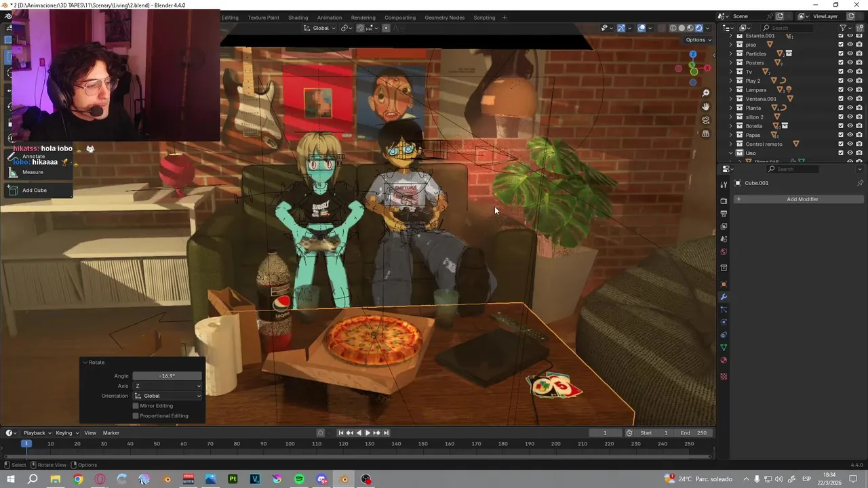
Task: Select solid viewport shading mode
Action: (x=682, y=28)
